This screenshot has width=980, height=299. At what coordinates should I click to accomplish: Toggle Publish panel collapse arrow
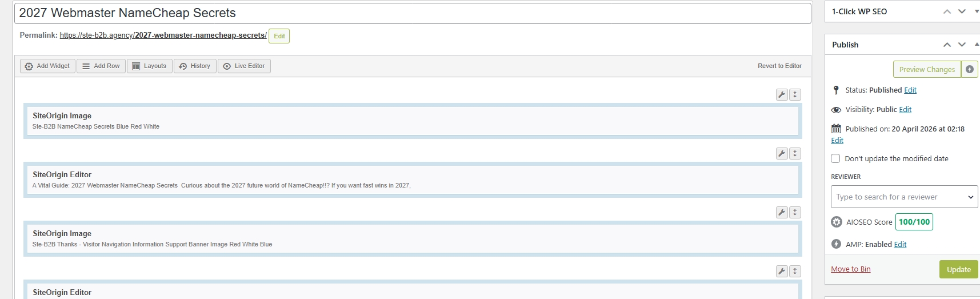click(976, 45)
